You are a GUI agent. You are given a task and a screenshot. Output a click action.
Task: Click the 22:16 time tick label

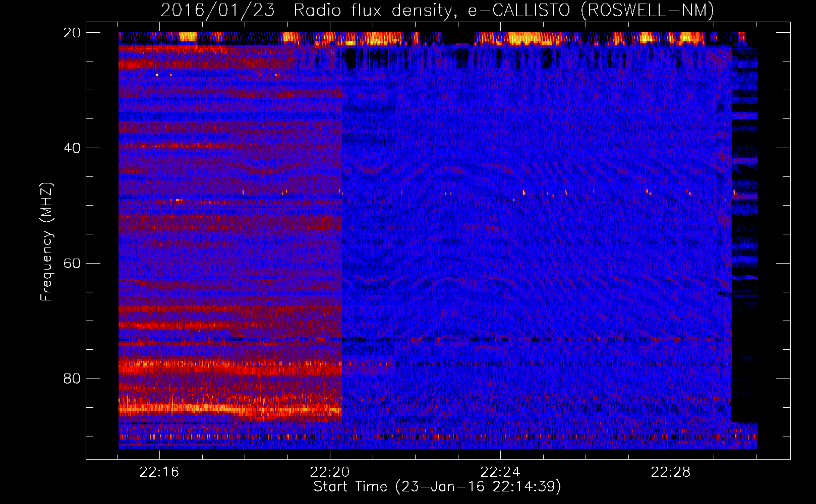[159, 472]
